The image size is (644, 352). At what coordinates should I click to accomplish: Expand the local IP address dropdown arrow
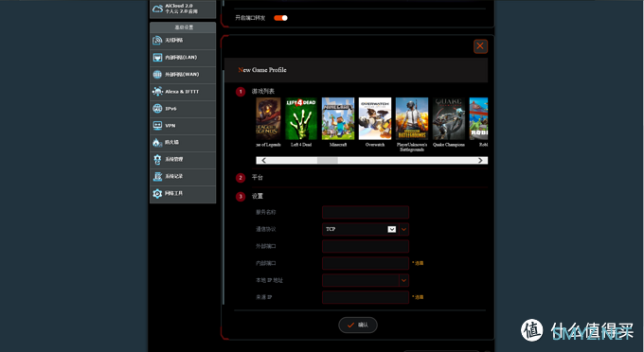pyautogui.click(x=403, y=280)
